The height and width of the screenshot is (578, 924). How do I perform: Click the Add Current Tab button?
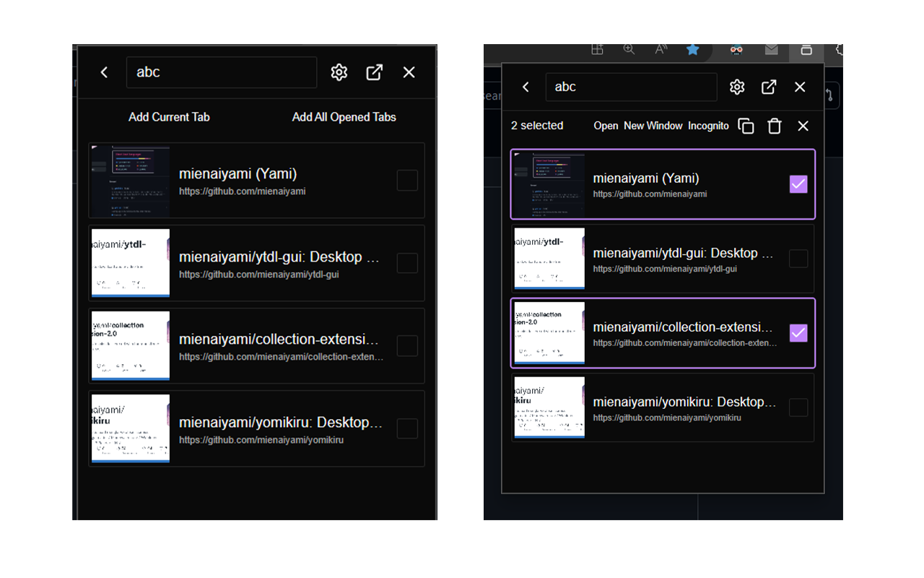[169, 117]
